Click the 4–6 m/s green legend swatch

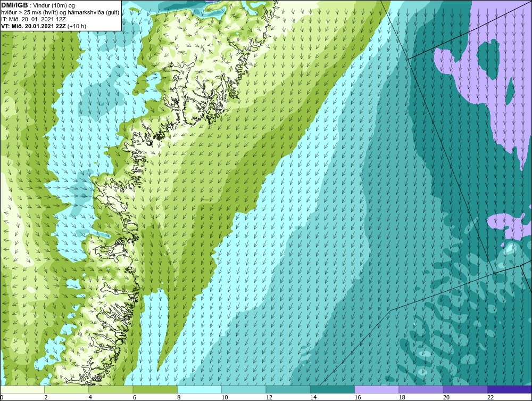pos(111,389)
